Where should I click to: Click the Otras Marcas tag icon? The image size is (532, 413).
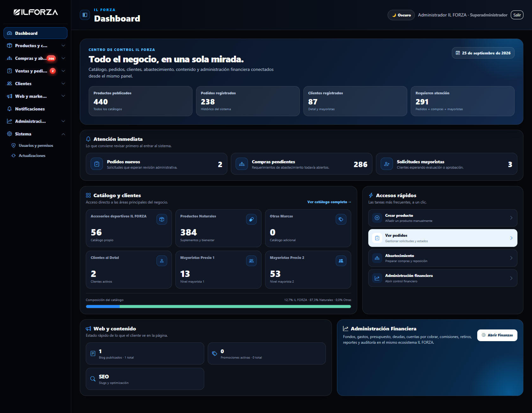pyautogui.click(x=341, y=219)
